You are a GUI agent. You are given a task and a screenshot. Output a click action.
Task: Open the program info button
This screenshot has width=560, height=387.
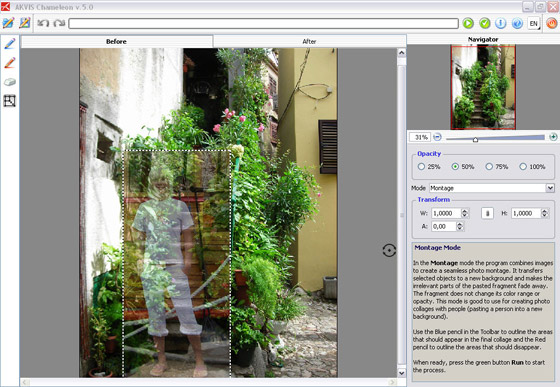(x=501, y=24)
